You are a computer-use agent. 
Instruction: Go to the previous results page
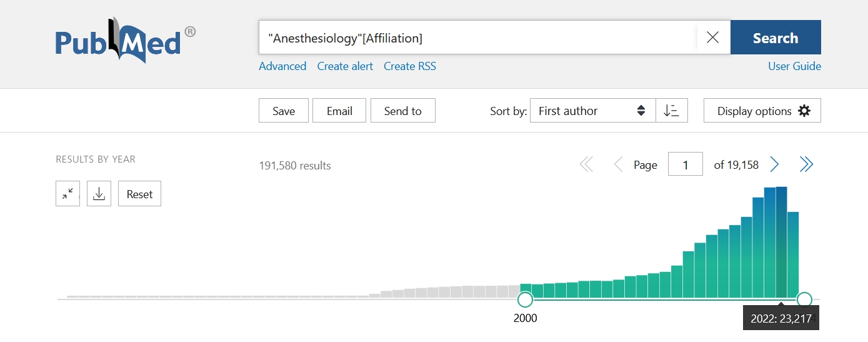pos(618,164)
